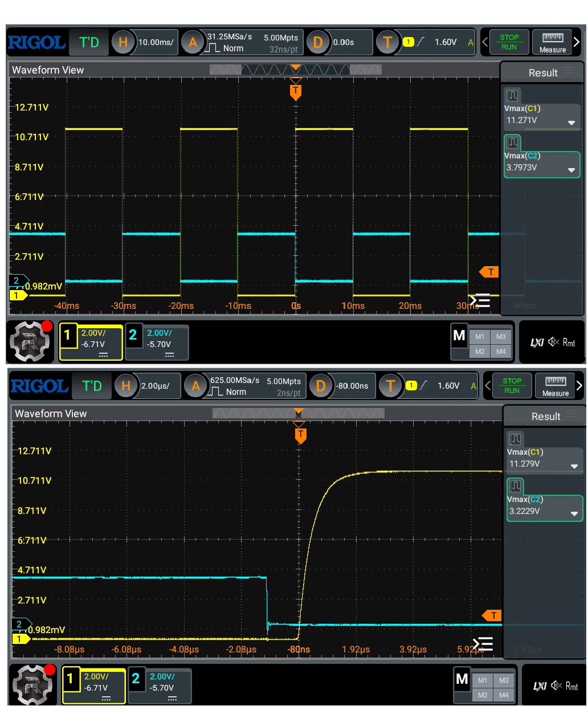588x714 pixels.
Task: Click channel 2 ground marker, top waveform
Action: pos(18,280)
